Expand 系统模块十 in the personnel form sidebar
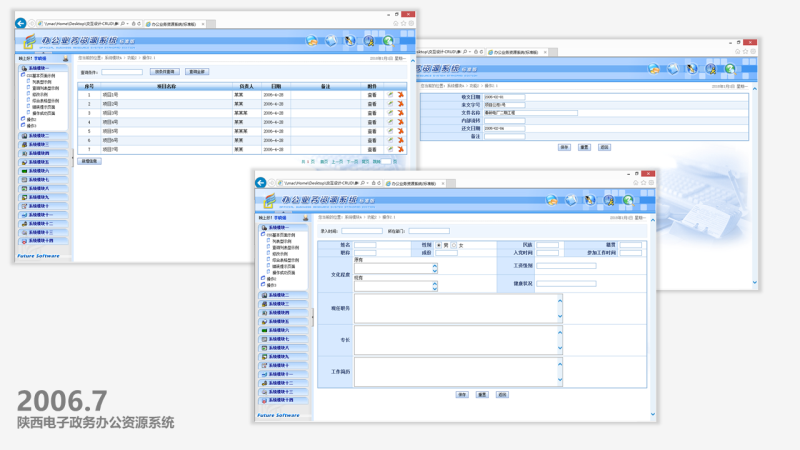This screenshot has height=450, width=800. [283, 365]
